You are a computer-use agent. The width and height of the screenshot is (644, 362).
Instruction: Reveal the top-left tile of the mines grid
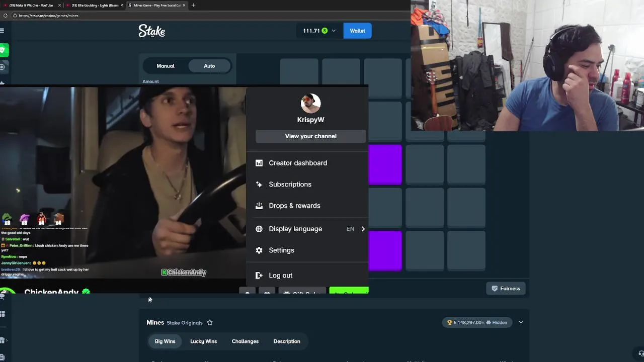(x=299, y=71)
